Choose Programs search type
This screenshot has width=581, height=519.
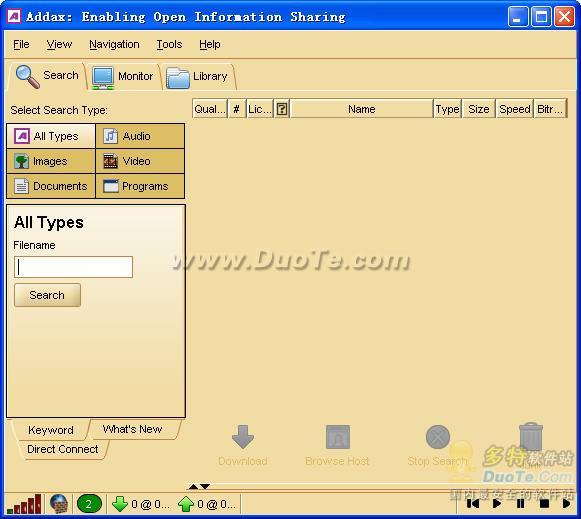(140, 186)
